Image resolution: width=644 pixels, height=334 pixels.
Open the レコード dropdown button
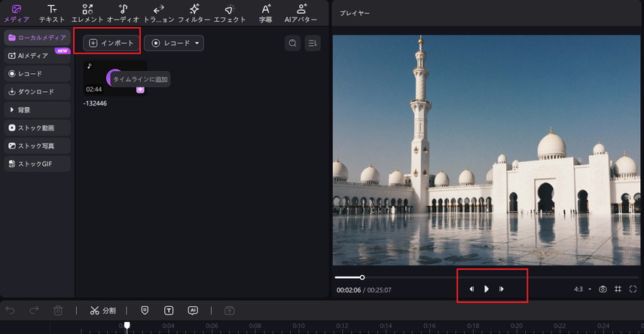tap(174, 43)
